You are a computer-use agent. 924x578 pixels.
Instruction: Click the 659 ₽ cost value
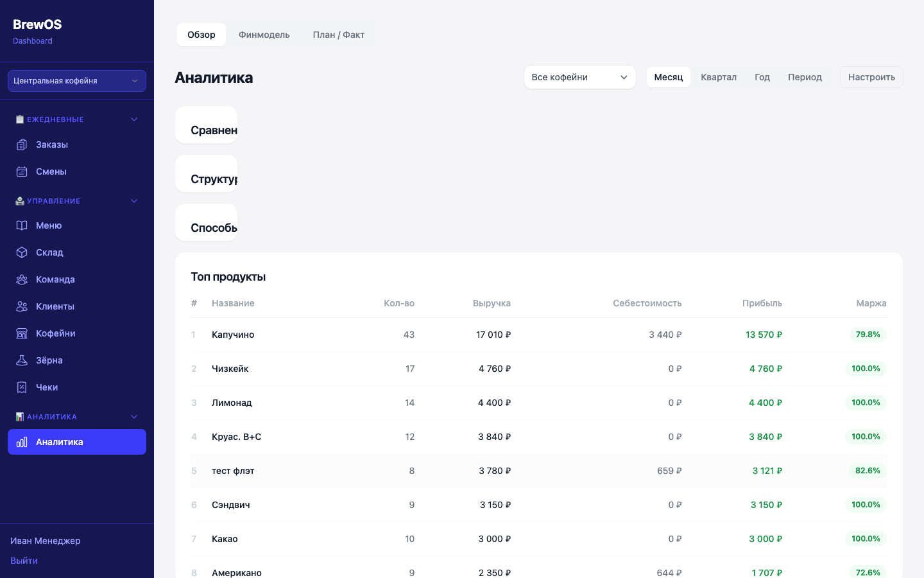[x=669, y=471]
